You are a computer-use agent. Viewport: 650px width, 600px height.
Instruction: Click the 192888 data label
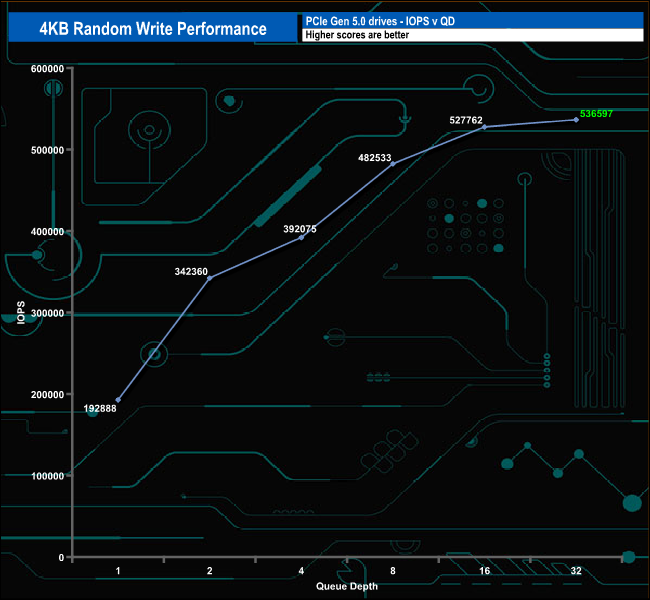(100, 408)
